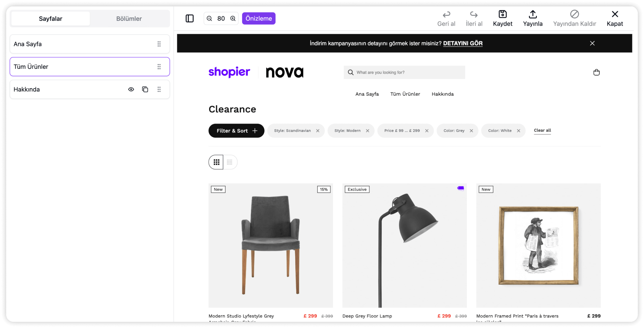Remove the Color: Grey filter

[471, 131]
